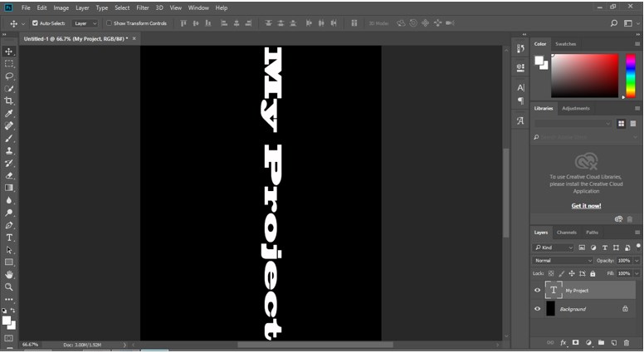Create a new layer group folder
644x353 pixels.
(601, 342)
